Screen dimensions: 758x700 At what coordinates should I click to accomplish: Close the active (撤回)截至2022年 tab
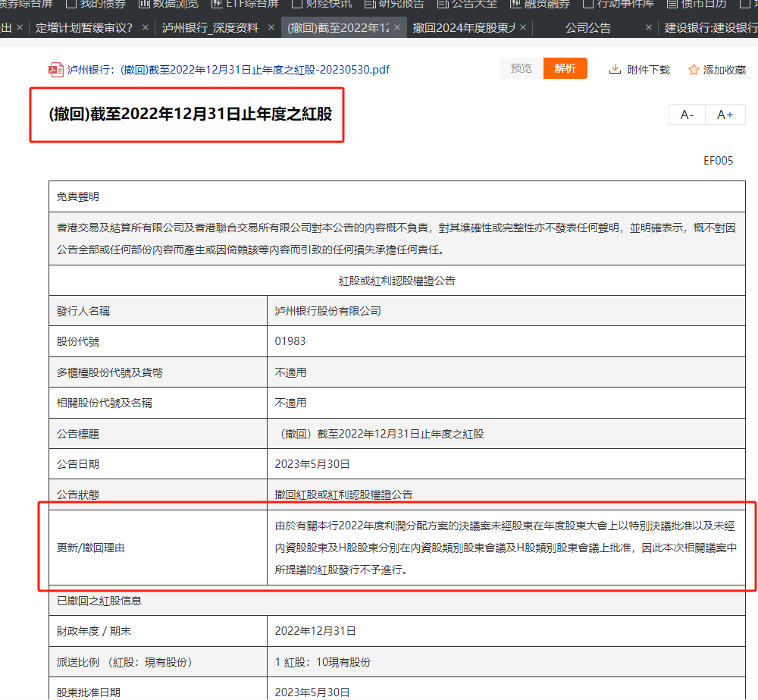(399, 28)
